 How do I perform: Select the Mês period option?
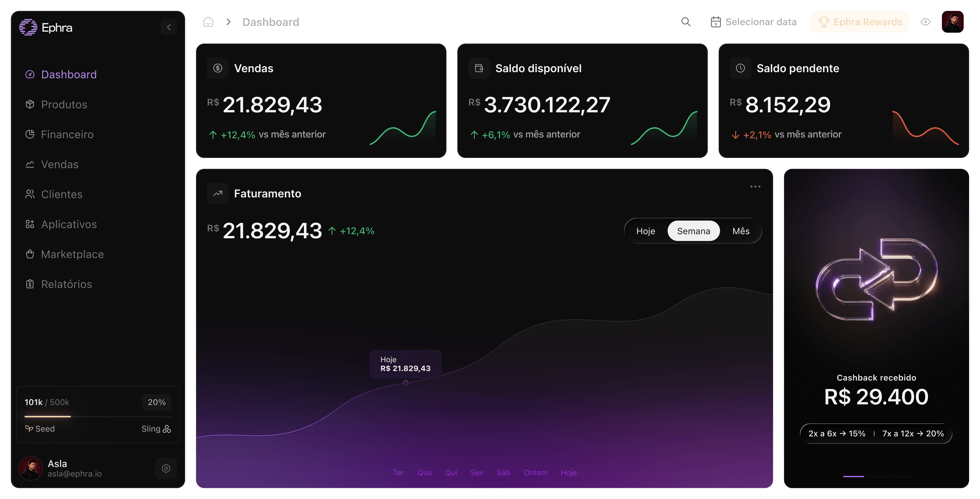pyautogui.click(x=741, y=231)
